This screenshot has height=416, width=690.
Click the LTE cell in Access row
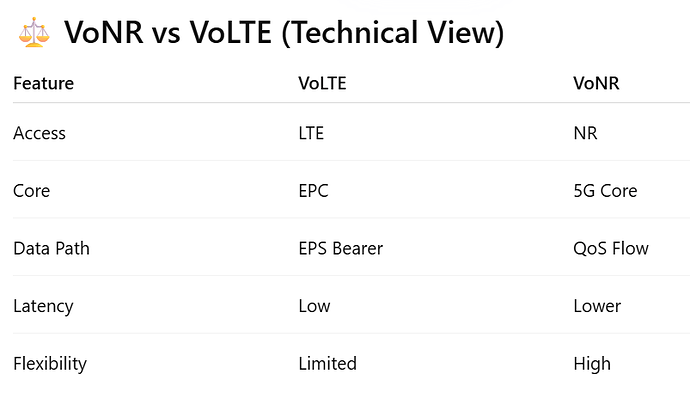coord(312,132)
